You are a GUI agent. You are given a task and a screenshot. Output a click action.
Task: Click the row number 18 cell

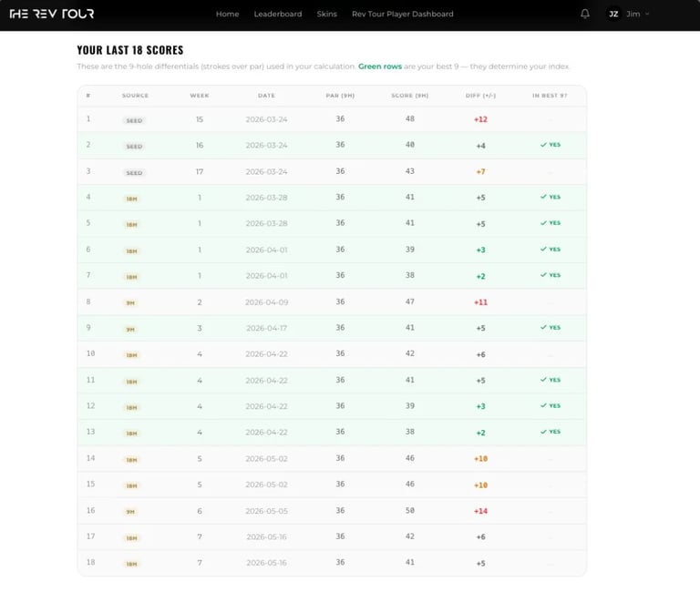pyautogui.click(x=90, y=562)
